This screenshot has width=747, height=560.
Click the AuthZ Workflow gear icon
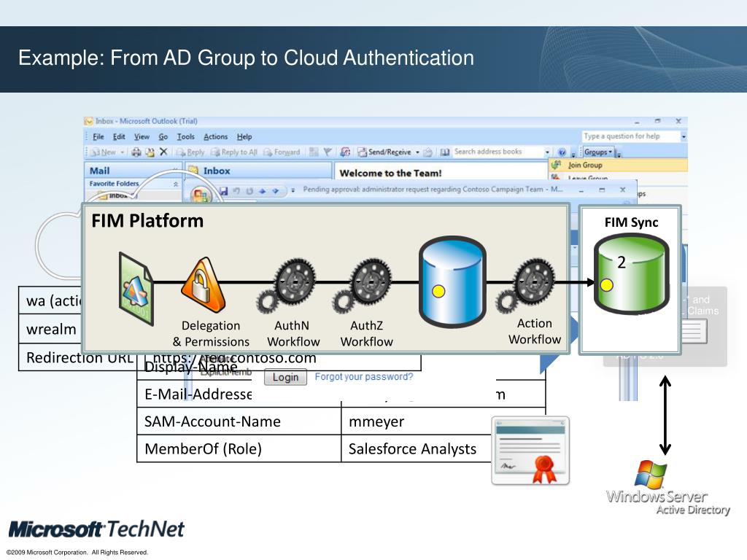pyautogui.click(x=363, y=285)
